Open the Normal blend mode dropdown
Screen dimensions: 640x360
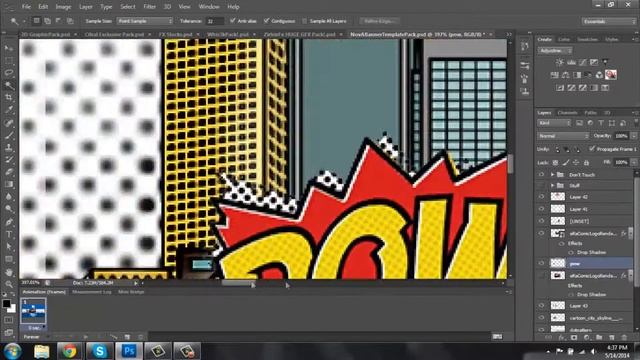click(x=563, y=136)
